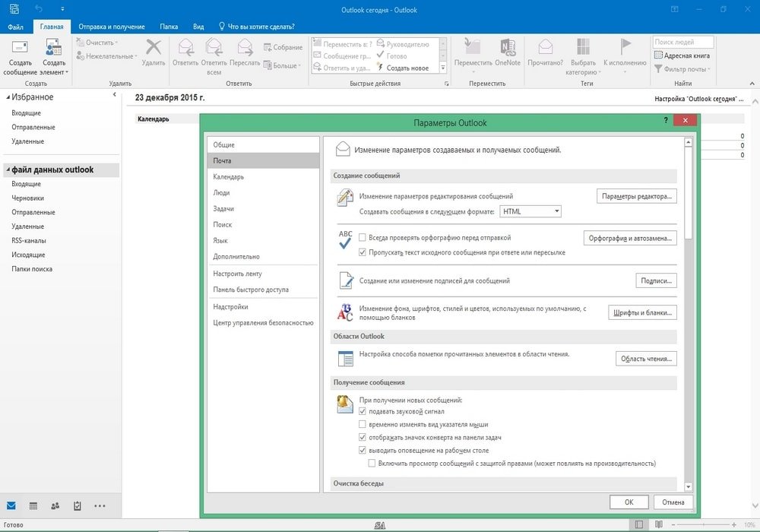
Task: Collapse the файл данных outlook folder tree
Action: pos(7,170)
